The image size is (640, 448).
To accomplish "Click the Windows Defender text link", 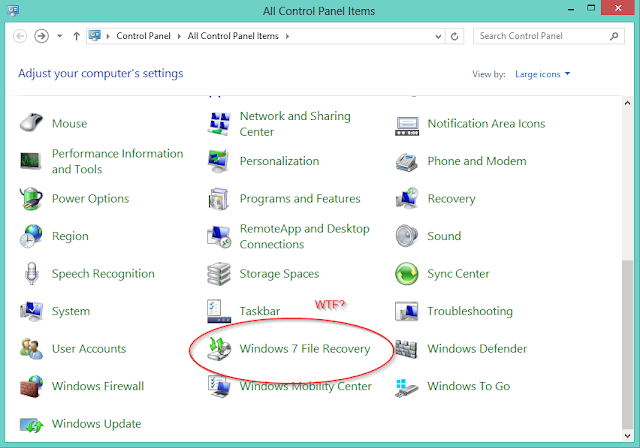I will pos(477,349).
